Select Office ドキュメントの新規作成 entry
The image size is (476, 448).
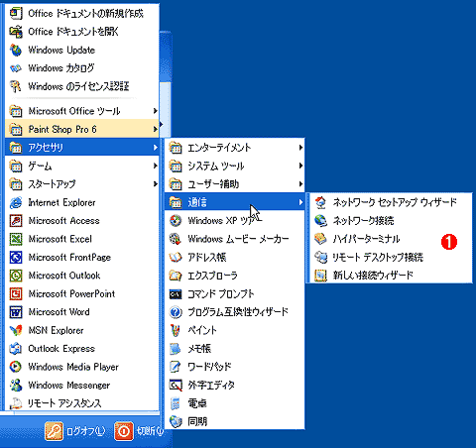tap(82, 13)
